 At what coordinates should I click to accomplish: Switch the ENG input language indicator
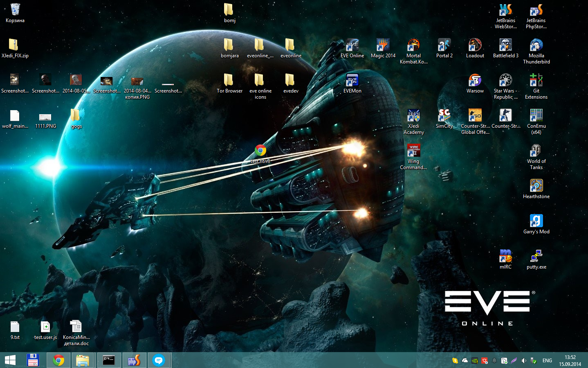click(547, 361)
